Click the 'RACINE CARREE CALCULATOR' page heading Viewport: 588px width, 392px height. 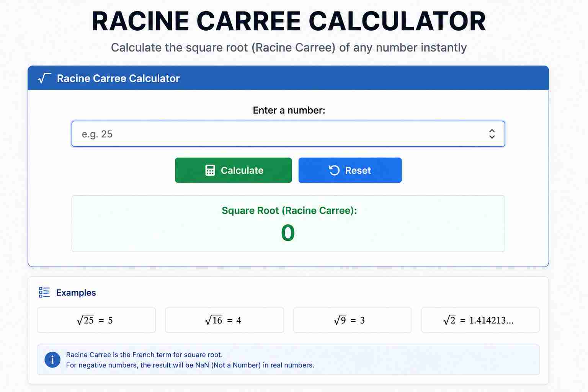pyautogui.click(x=289, y=21)
